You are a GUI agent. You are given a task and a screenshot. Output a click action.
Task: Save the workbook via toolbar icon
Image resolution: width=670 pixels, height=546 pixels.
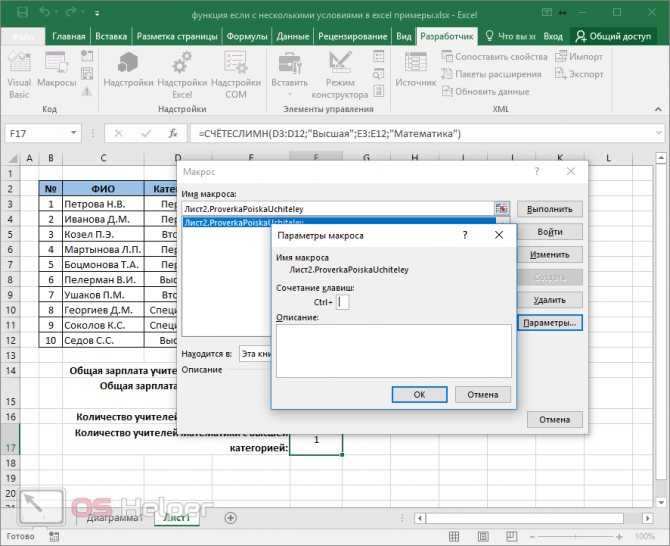pos(22,12)
